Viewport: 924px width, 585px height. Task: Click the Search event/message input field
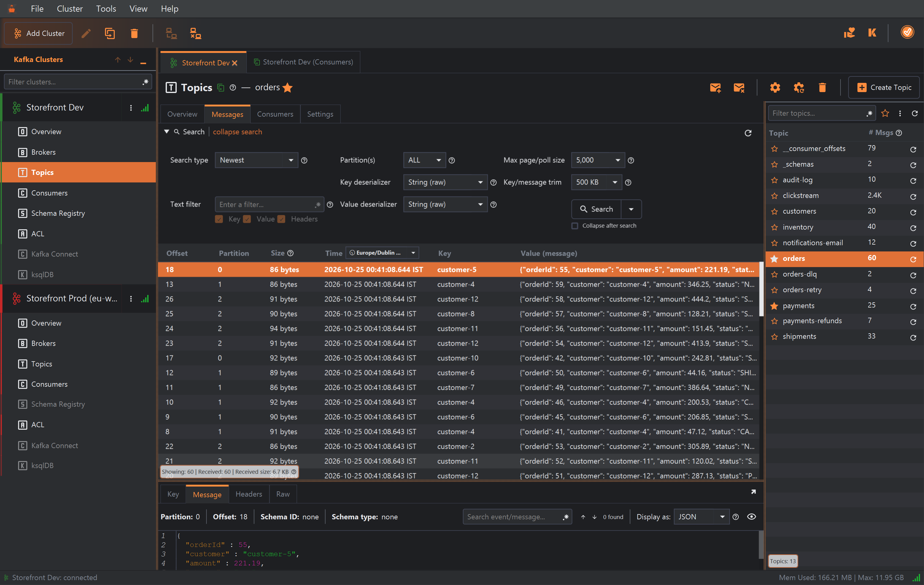click(517, 517)
